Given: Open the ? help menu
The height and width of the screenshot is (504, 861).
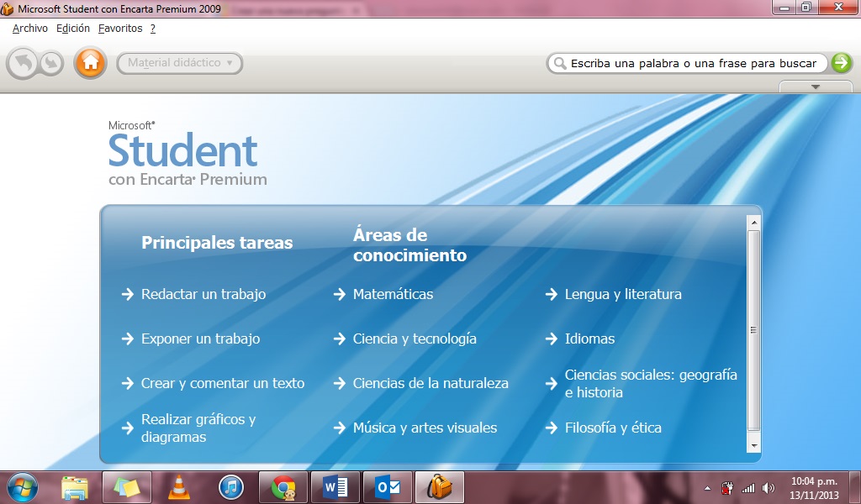Looking at the screenshot, I should (x=153, y=29).
